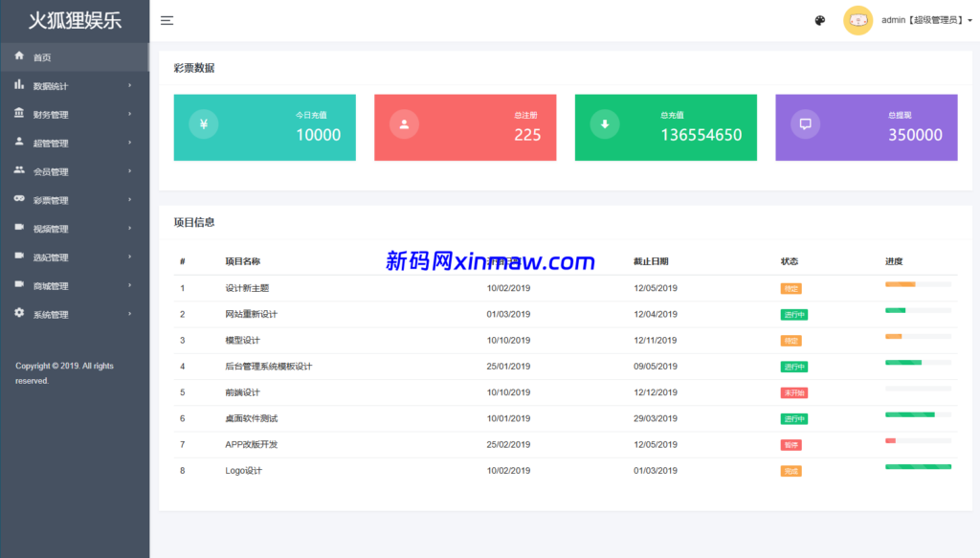Click the camera icon for 选妃管理
Screen dimensions: 980x558
[x=19, y=256]
